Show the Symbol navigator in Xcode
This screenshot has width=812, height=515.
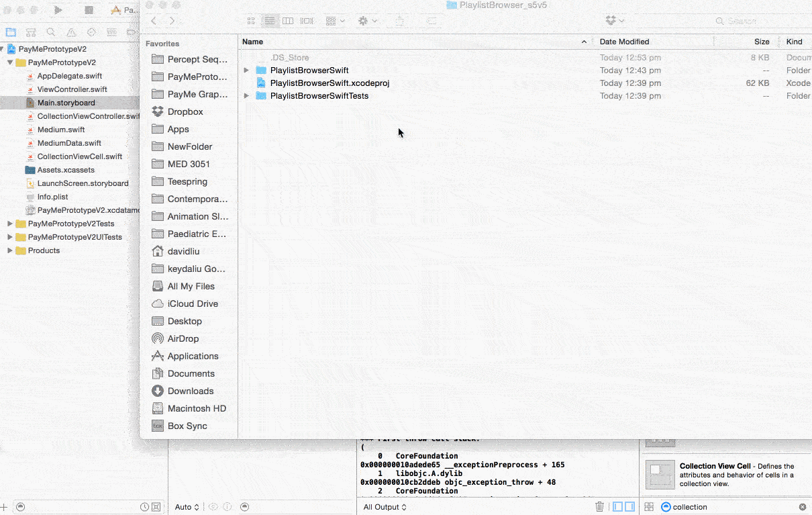pos(31,32)
